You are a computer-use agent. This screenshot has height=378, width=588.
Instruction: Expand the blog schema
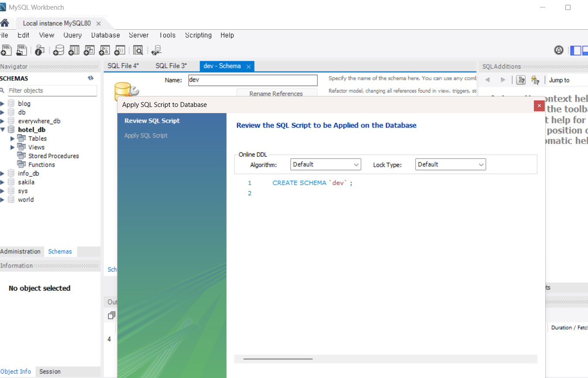coord(3,103)
